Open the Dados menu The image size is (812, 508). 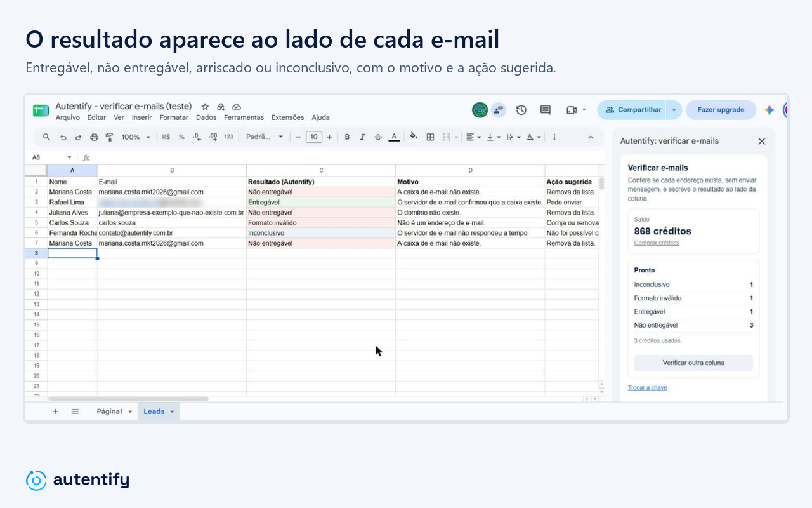pyautogui.click(x=206, y=117)
